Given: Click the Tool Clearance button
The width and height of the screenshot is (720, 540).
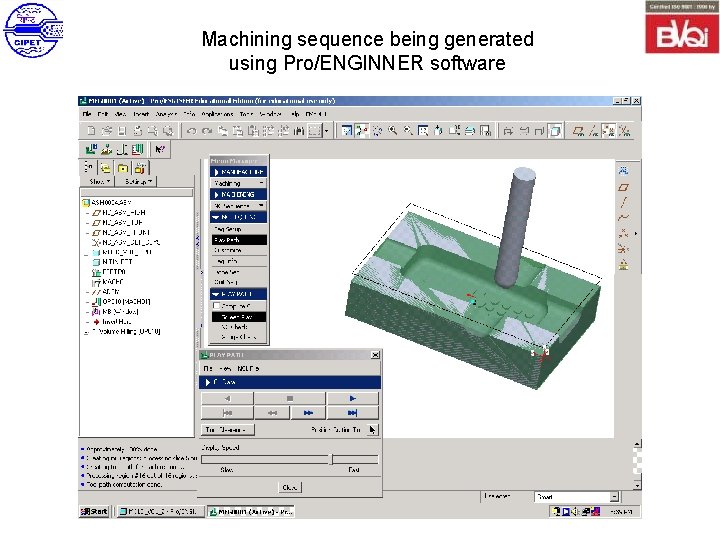Looking at the screenshot, I should pyautogui.click(x=228, y=430).
